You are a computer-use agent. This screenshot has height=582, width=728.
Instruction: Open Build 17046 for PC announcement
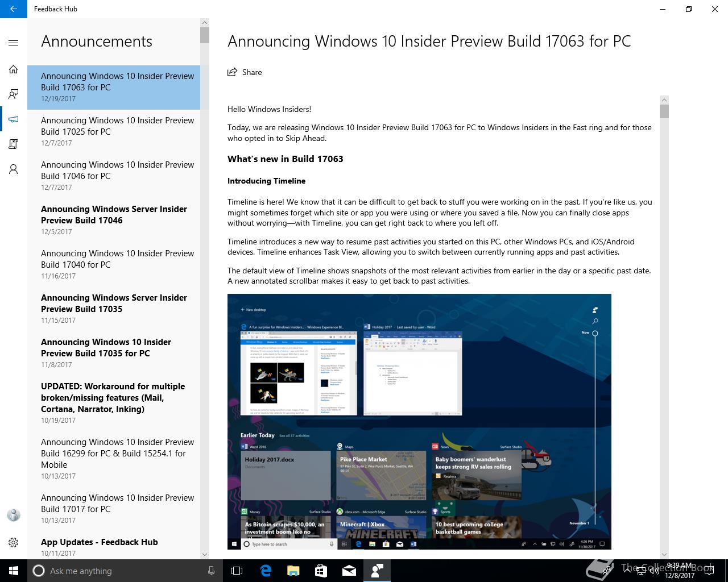point(114,176)
